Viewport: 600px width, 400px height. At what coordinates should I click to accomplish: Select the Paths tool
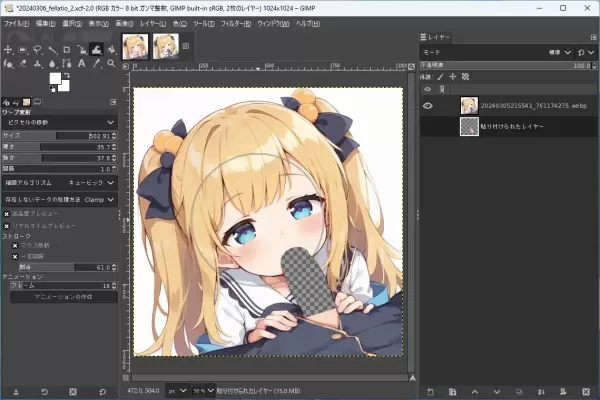coord(67,64)
